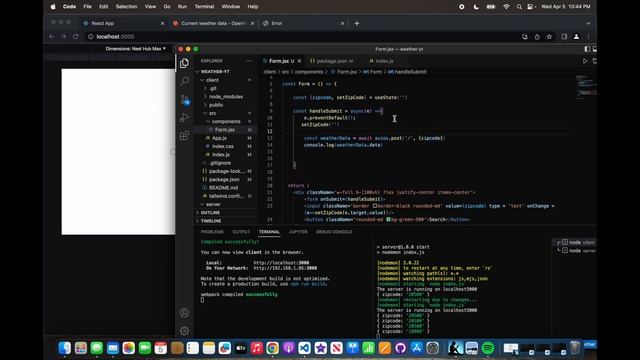
Task: Toggle VS Code sidebar layout icon
Action: point(587,49)
